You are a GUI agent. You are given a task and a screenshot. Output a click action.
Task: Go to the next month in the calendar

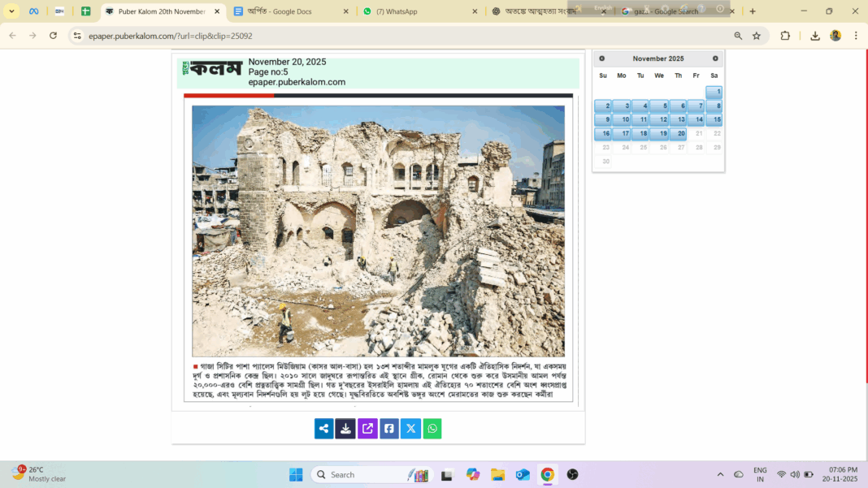click(715, 58)
